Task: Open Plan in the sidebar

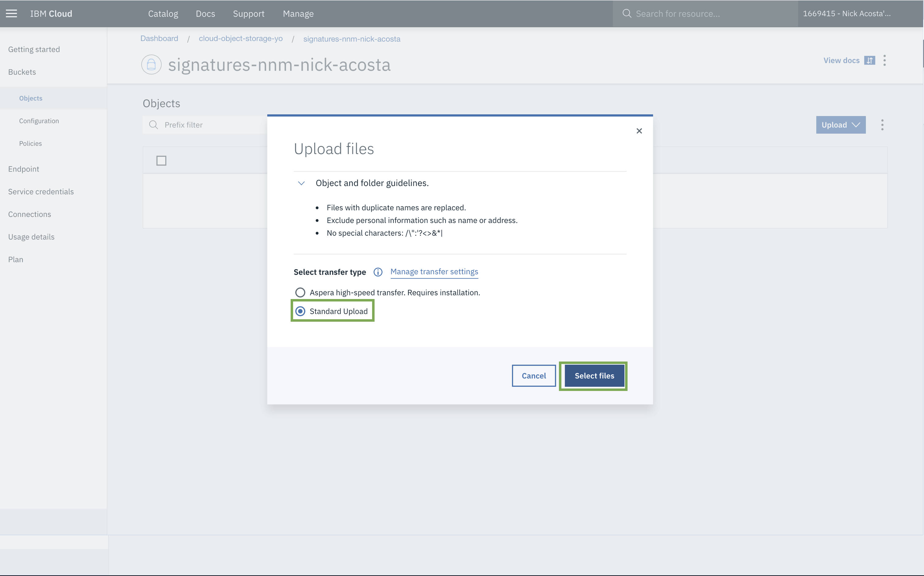Action: tap(16, 260)
